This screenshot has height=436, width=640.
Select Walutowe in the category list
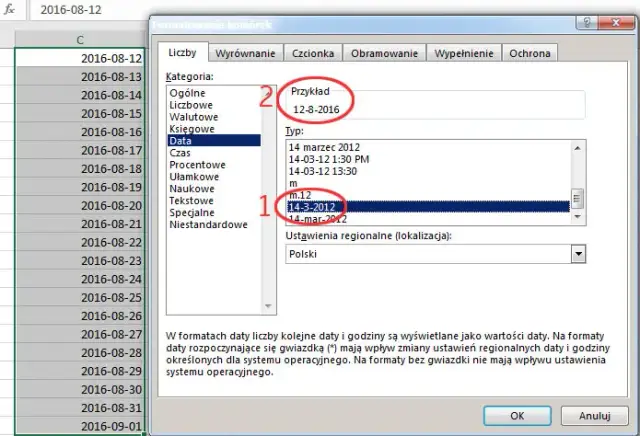click(x=193, y=117)
